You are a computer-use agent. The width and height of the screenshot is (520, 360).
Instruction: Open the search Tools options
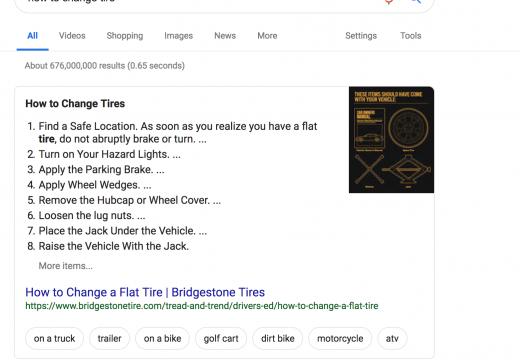point(411,36)
